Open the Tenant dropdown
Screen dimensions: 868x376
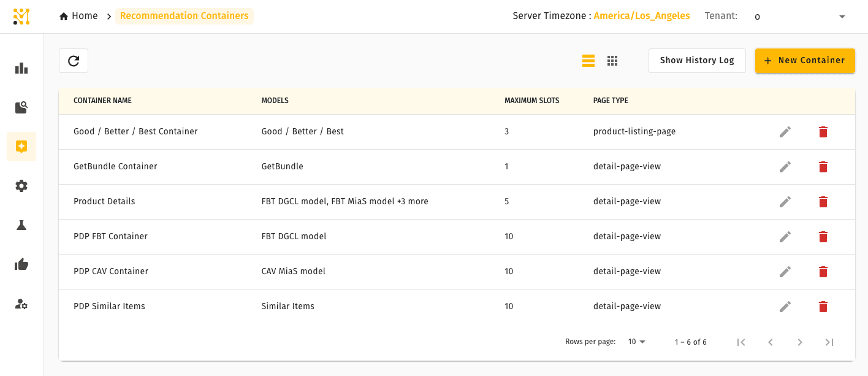click(x=800, y=17)
